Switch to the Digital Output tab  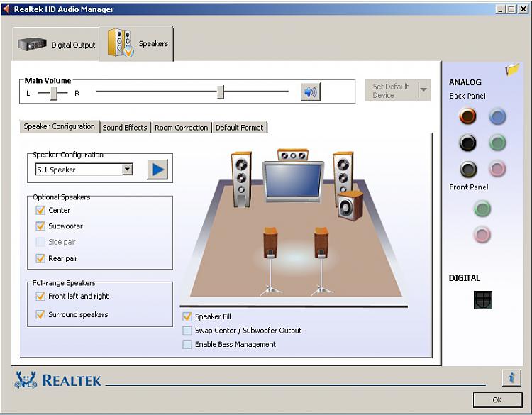click(56, 44)
